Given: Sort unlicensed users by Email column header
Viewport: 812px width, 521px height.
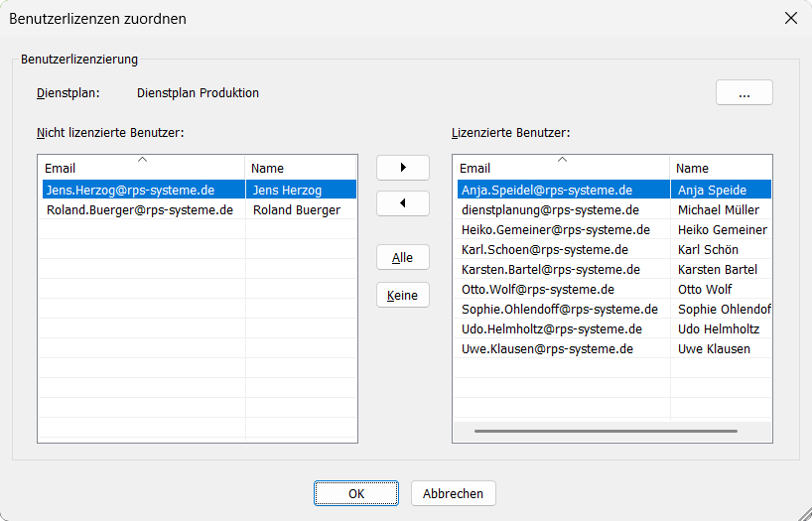Looking at the screenshot, I should click(x=141, y=168).
